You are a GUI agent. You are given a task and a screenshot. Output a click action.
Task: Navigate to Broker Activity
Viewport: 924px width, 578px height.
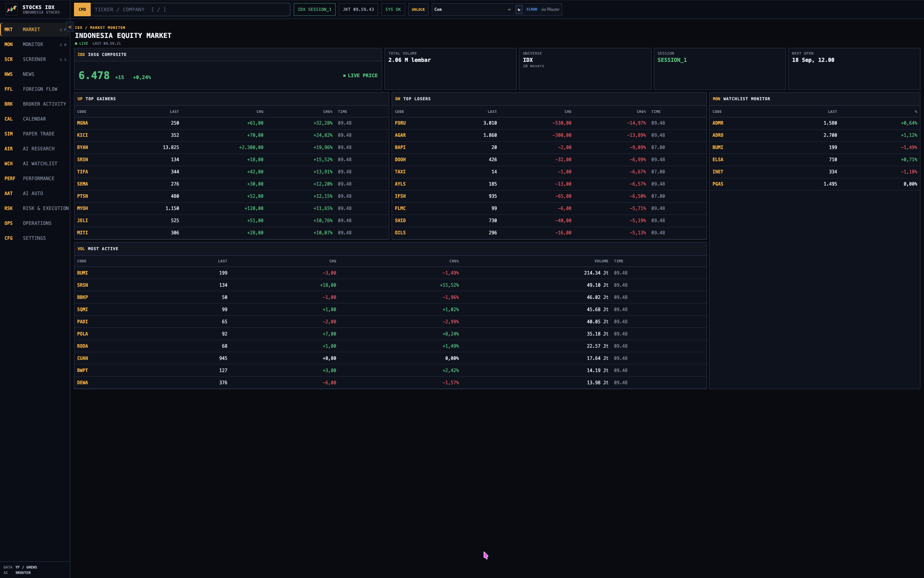(35, 104)
